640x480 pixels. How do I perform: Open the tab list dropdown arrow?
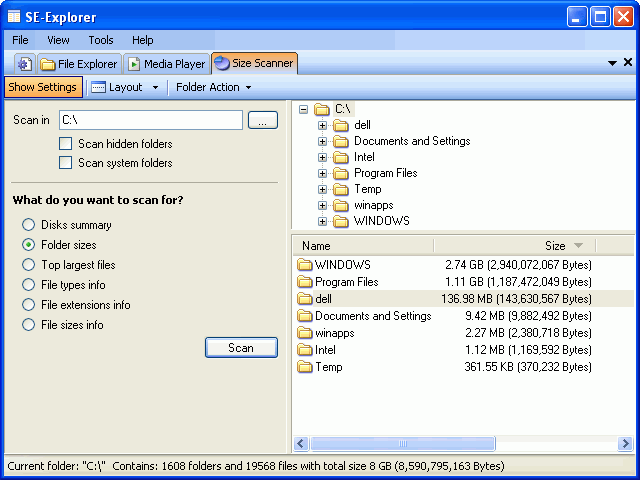(612, 63)
